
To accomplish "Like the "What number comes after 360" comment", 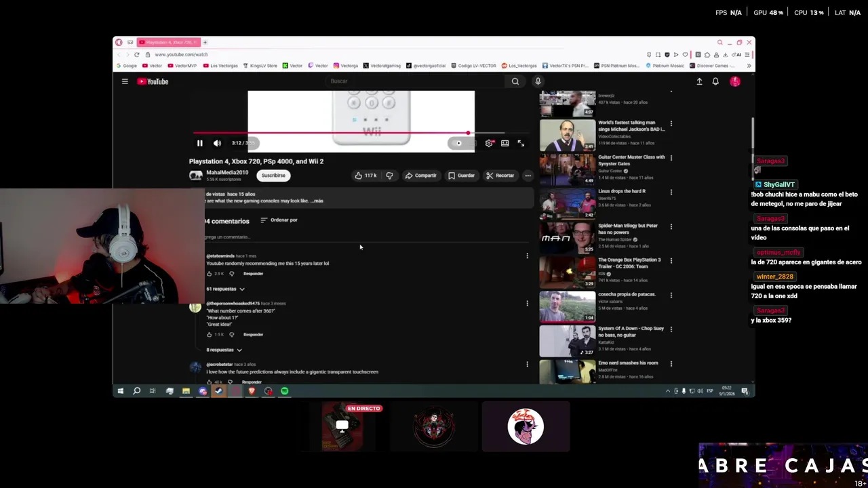I will click(x=210, y=335).
